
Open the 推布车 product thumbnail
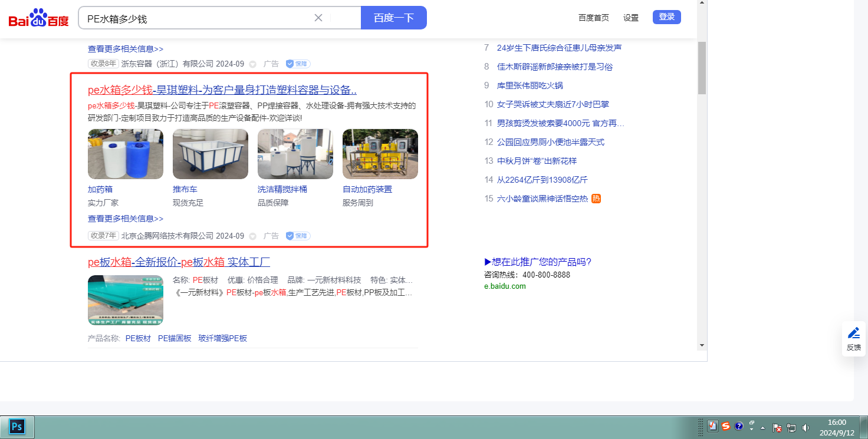tap(211, 154)
